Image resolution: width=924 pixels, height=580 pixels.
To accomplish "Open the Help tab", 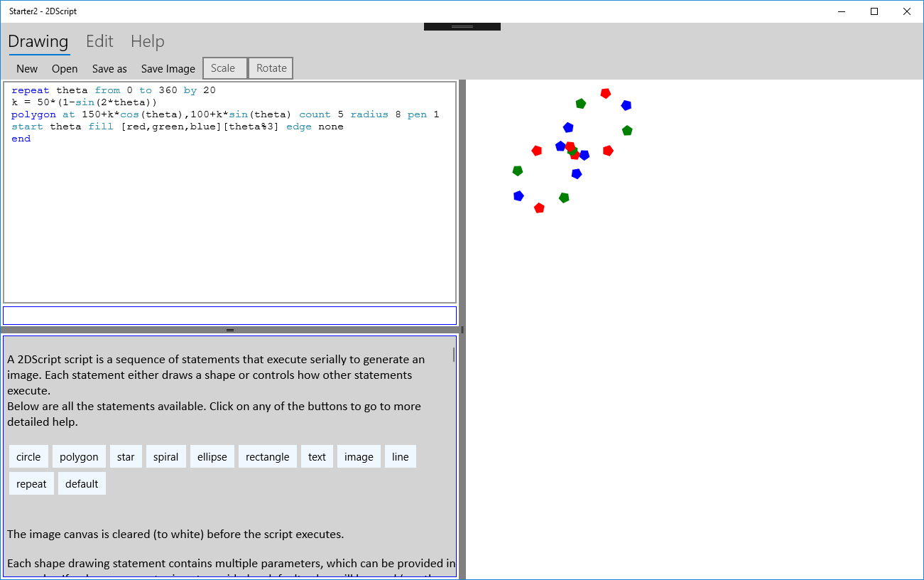I will pyautogui.click(x=148, y=41).
